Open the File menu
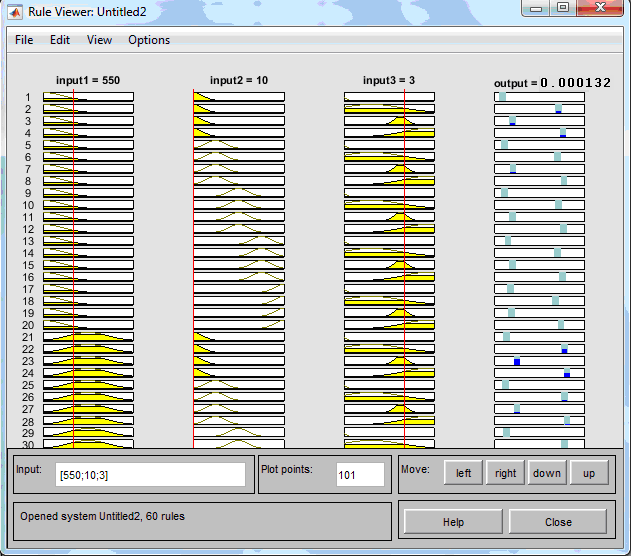Viewport: 631px width, 558px height. (24, 40)
